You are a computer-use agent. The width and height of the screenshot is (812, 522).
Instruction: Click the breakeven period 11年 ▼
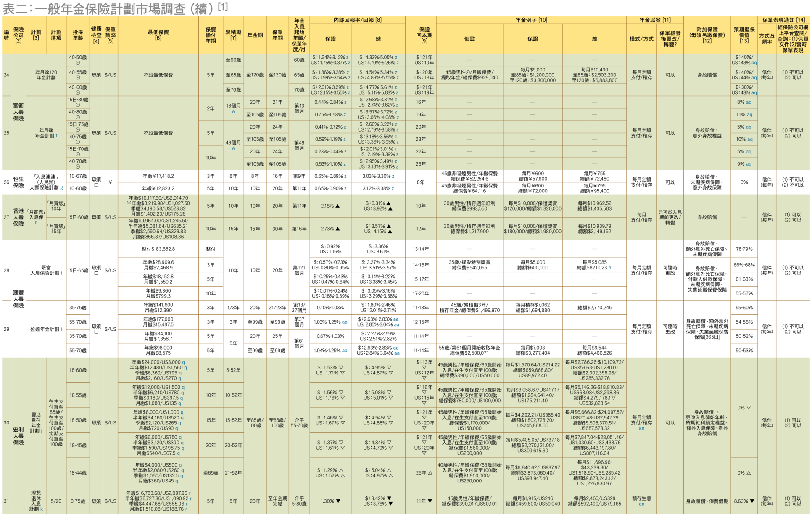(x=424, y=501)
